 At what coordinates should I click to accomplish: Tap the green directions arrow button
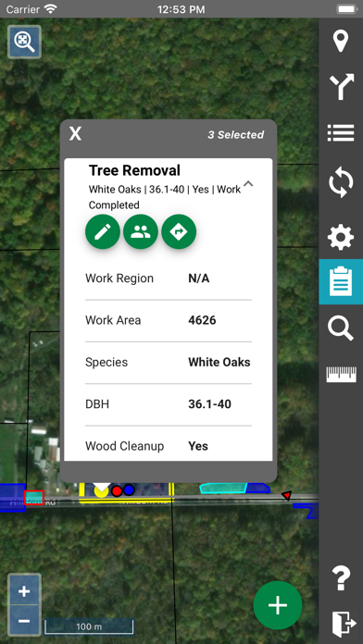click(179, 231)
